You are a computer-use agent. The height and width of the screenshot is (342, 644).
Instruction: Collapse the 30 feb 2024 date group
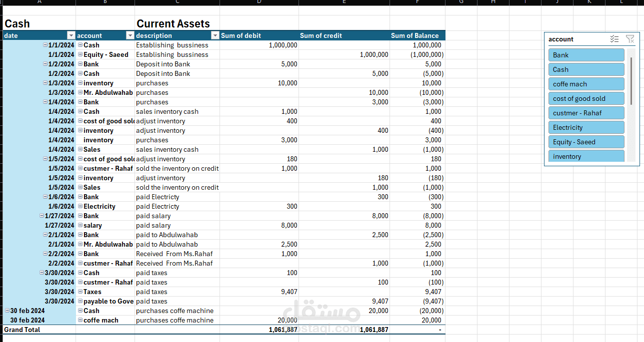(x=7, y=311)
